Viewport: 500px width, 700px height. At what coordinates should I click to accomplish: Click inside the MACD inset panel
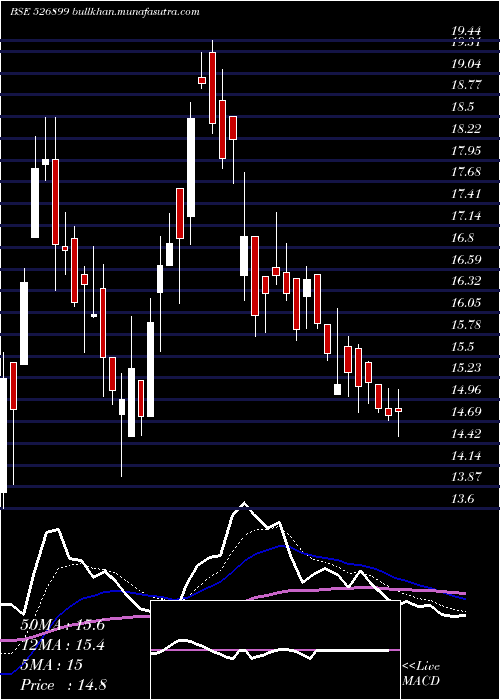[275, 650]
